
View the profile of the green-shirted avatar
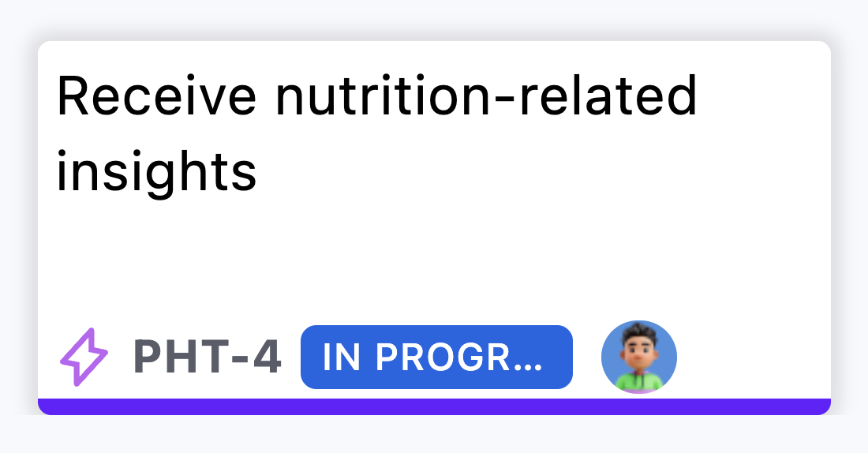638,357
